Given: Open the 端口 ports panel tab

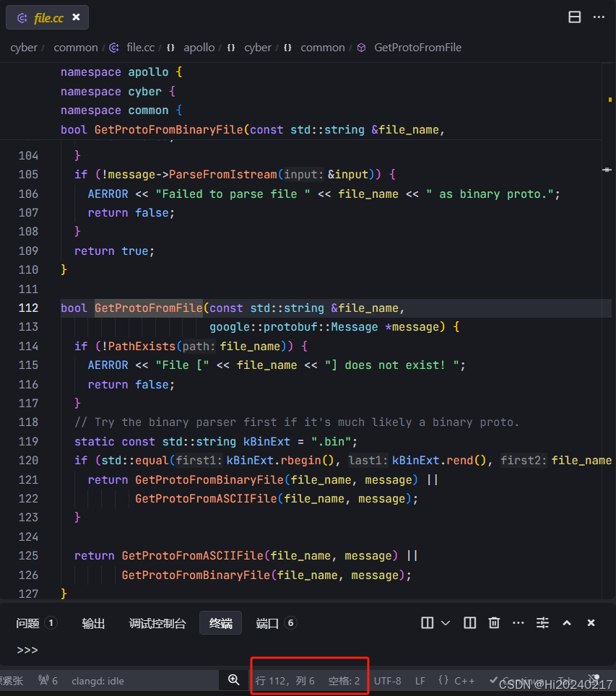Looking at the screenshot, I should coord(276,623).
